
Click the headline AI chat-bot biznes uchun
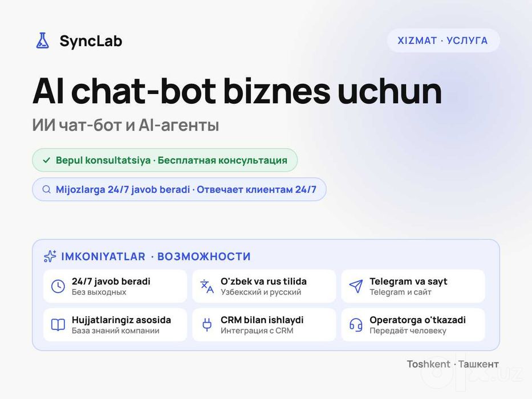(x=237, y=91)
